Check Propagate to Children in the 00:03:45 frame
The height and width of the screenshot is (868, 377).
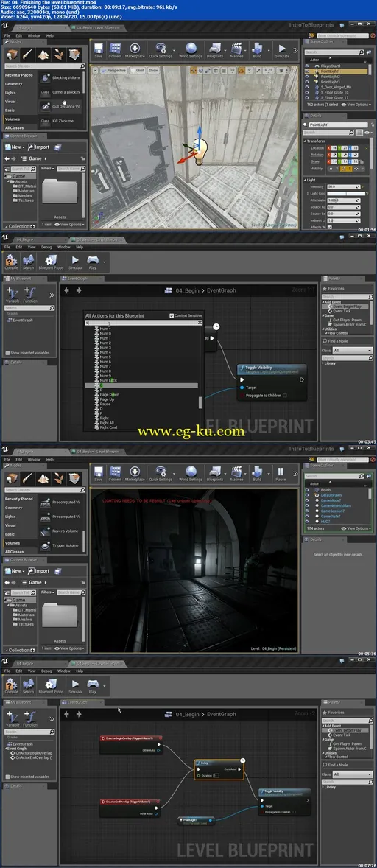click(285, 395)
